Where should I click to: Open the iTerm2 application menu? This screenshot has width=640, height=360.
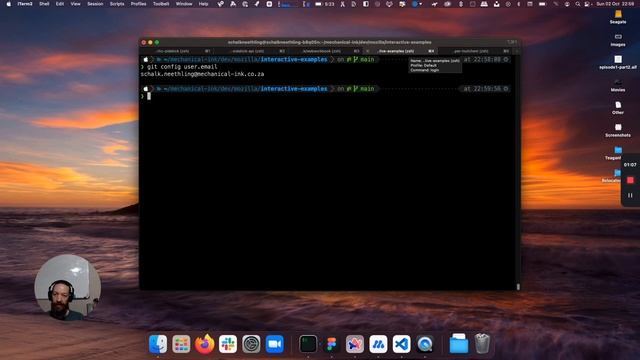[x=24, y=4]
